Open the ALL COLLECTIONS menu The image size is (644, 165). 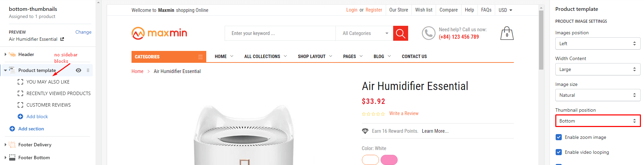(x=265, y=56)
